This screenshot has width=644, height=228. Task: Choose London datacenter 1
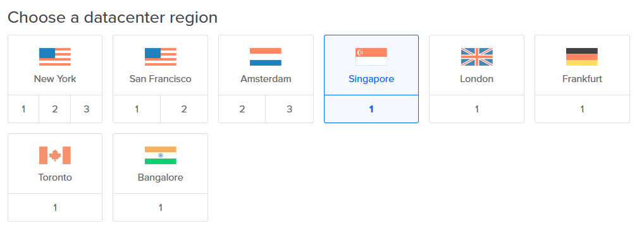pyautogui.click(x=476, y=109)
